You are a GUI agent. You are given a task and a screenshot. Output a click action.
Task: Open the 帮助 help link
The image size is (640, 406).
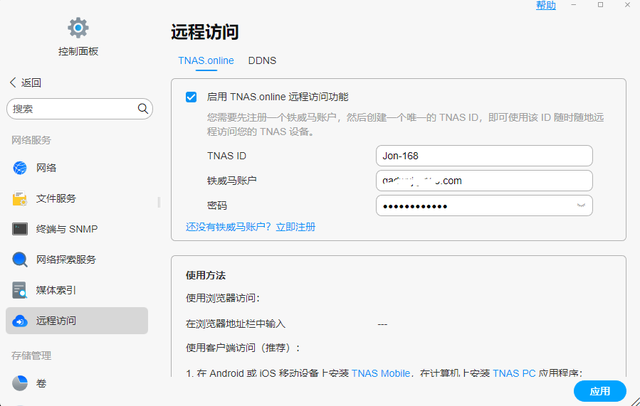click(x=546, y=5)
